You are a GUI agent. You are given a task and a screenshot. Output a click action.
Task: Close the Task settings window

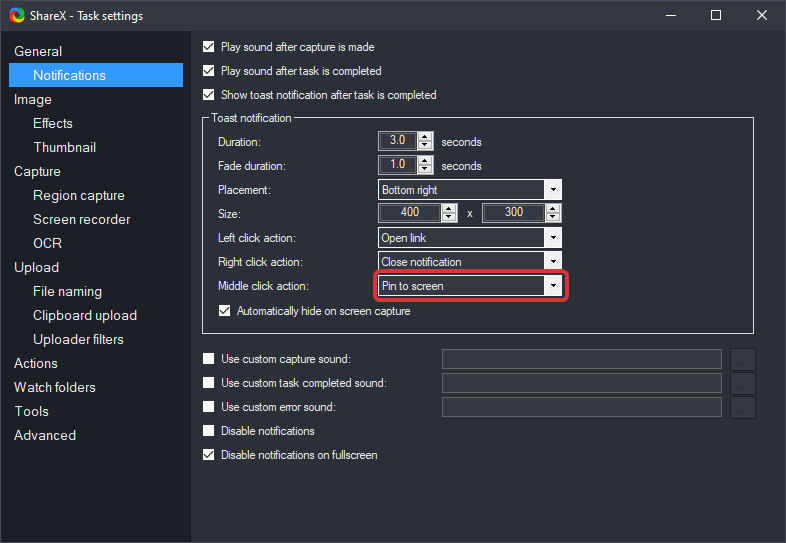(761, 16)
